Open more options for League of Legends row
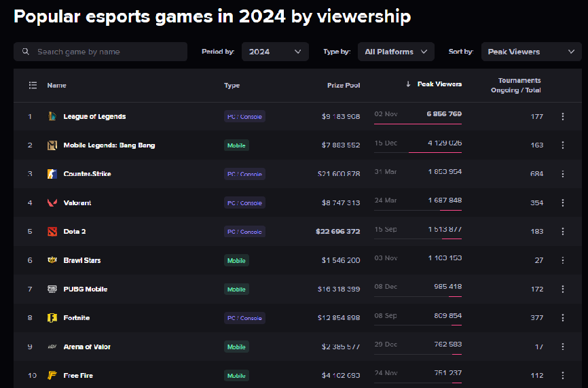Viewport: 588px width, 388px height. click(x=562, y=116)
